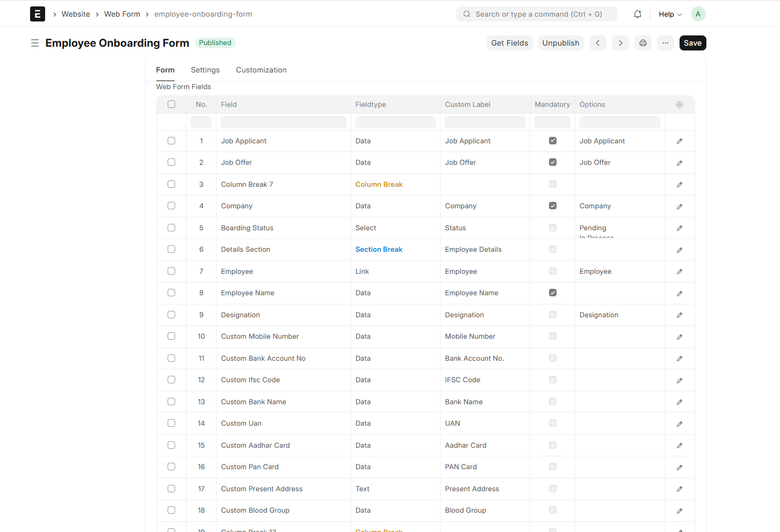Open the Help dropdown
Screen dimensions: 780x532
point(668,14)
